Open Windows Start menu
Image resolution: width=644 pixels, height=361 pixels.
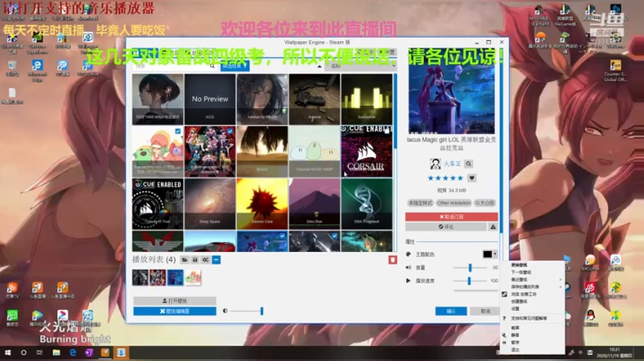[x=8, y=352]
